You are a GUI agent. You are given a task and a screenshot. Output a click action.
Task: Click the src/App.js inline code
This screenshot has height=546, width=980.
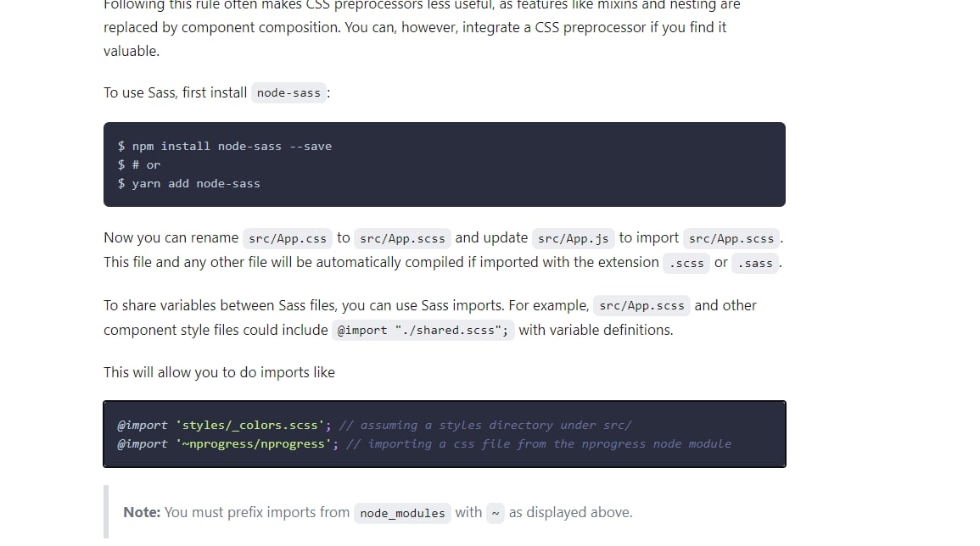[x=573, y=239]
